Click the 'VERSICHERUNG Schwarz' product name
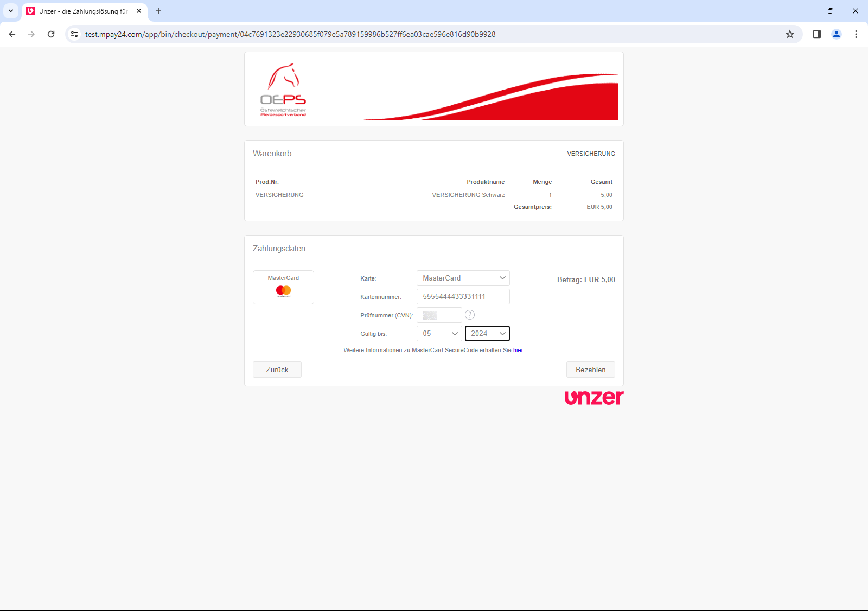 [468, 195]
